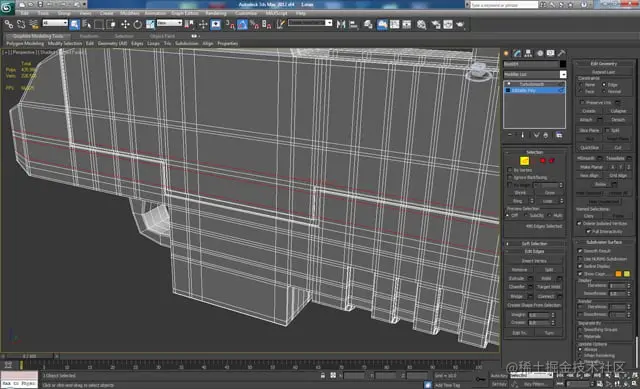This screenshot has height=389, width=640.
Task: Enable the By Vertex checkbox
Action: 510,170
